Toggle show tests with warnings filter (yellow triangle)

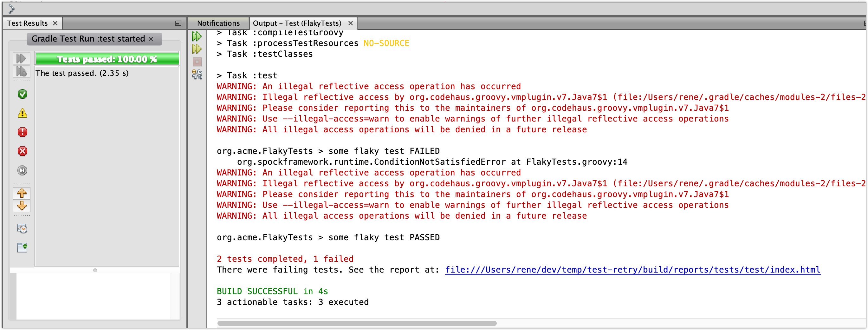[x=22, y=113]
